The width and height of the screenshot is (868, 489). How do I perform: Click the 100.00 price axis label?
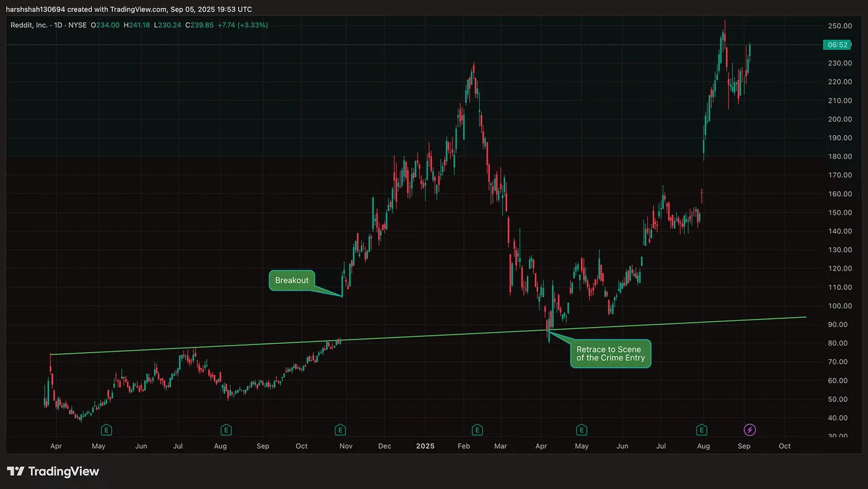pyautogui.click(x=839, y=306)
